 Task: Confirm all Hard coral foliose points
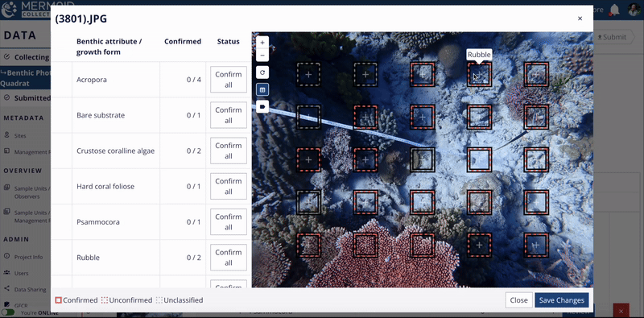pos(229,187)
